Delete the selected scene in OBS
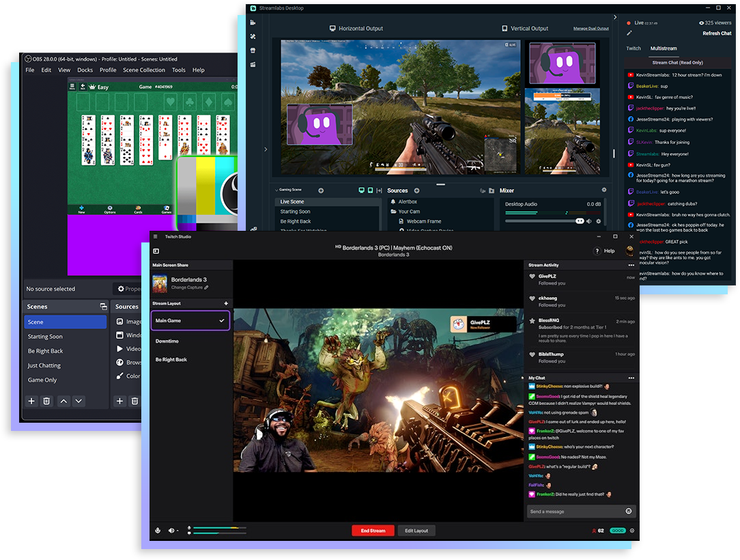 point(46,401)
